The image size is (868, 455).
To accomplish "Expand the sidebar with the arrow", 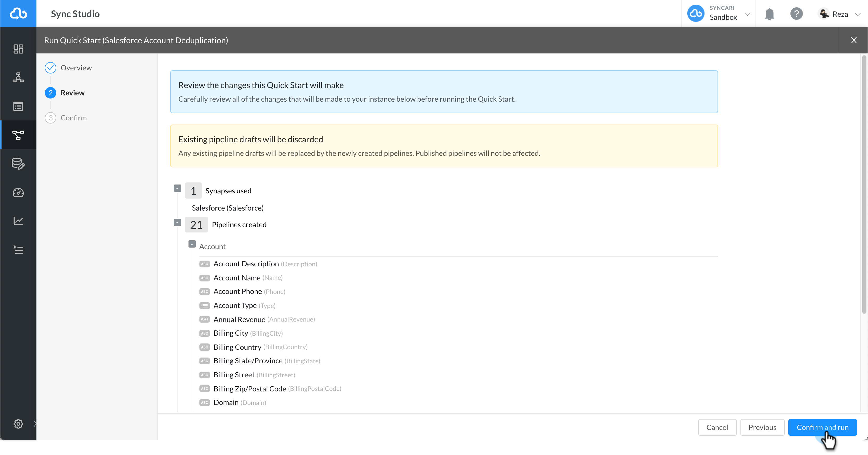I will click(35, 424).
